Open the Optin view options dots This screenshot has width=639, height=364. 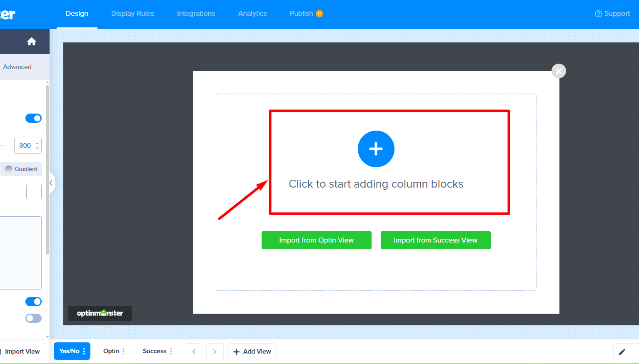point(124,351)
